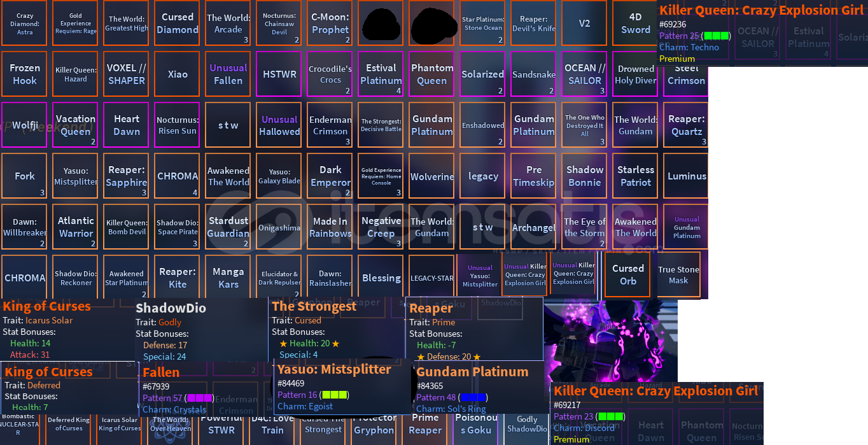The image size is (868, 445).
Task: Select the Steel Crimson slot
Action: 686,81
